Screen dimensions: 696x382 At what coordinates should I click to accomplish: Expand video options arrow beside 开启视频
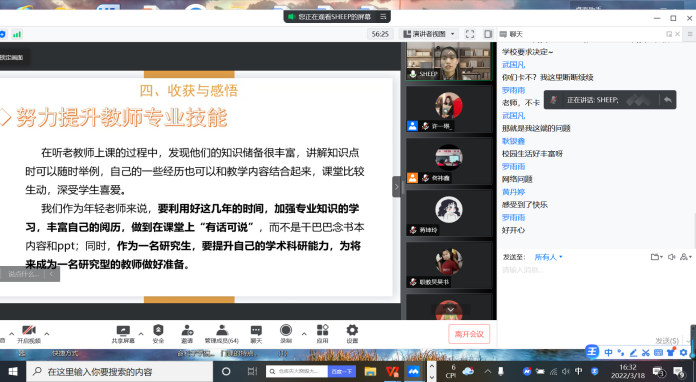coord(47,333)
